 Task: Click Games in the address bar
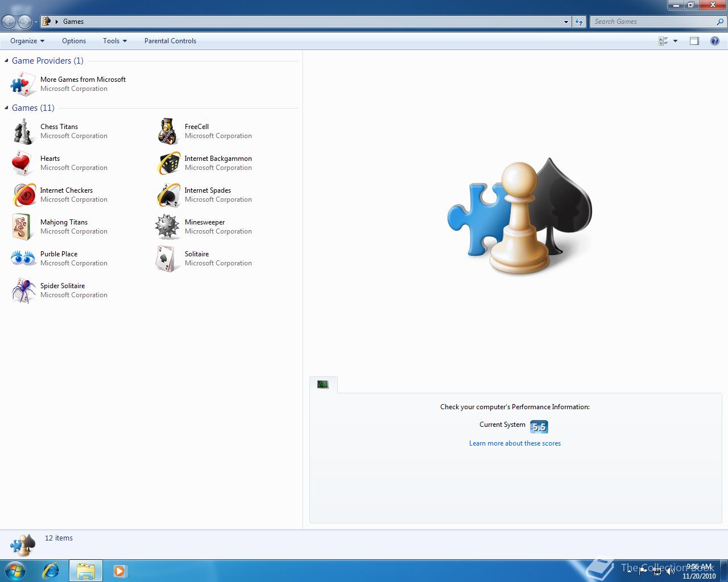click(73, 22)
